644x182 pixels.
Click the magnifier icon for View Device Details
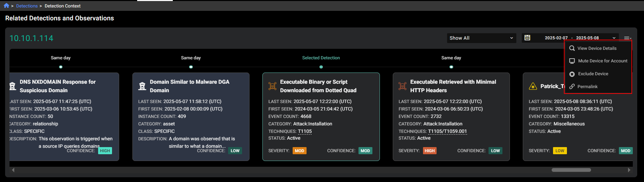[572, 48]
